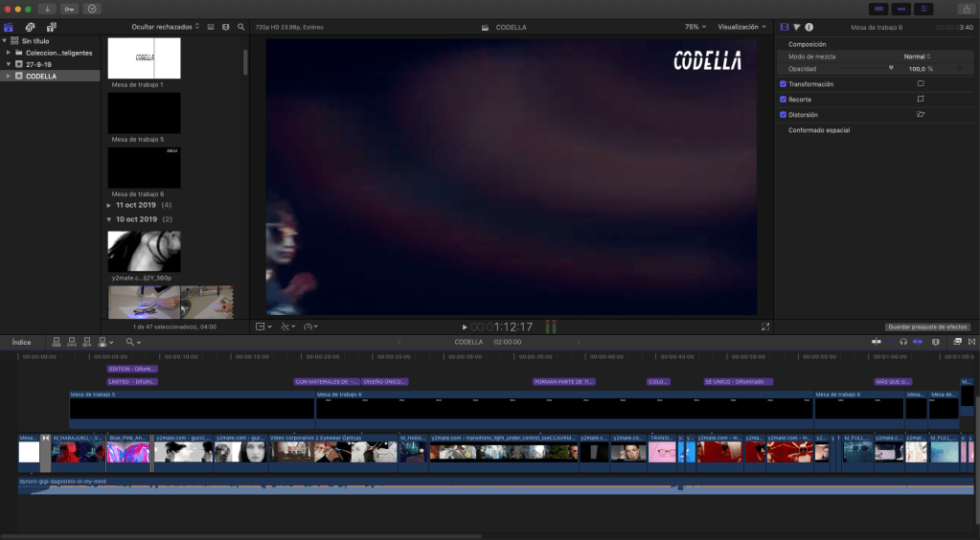Image resolution: width=980 pixels, height=540 pixels.
Task: Show the Info inspector tab icon
Action: coord(809,27)
